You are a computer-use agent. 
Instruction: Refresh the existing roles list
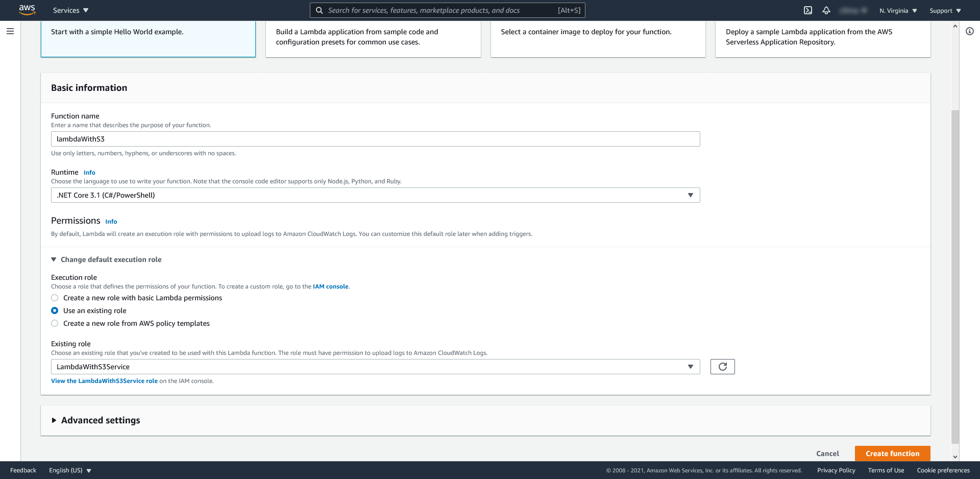coord(722,367)
